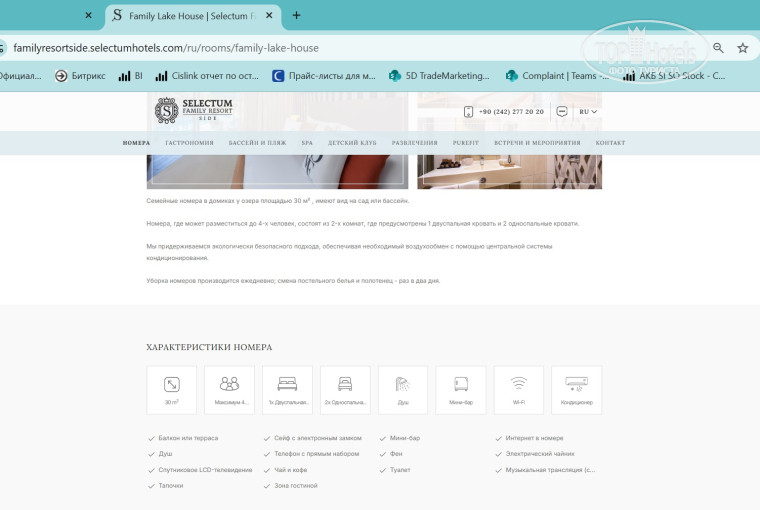Click the Мини-бар feature icon
This screenshot has width=760, height=510.
pos(461,390)
